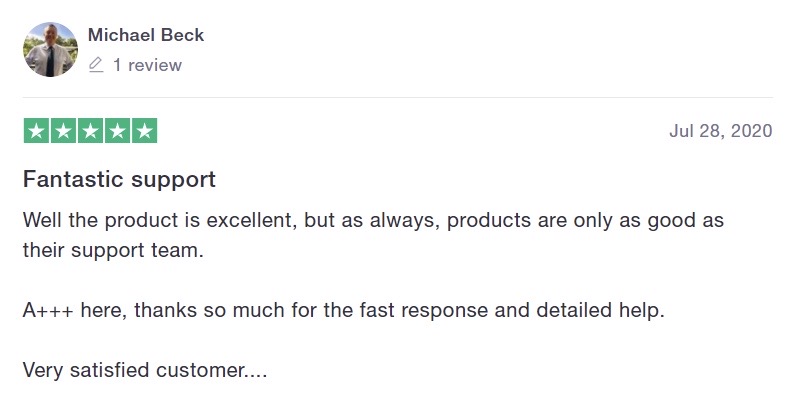The height and width of the screenshot is (398, 796).
Task: Click the 'Well the product is excellent' line
Action: [x=373, y=221]
